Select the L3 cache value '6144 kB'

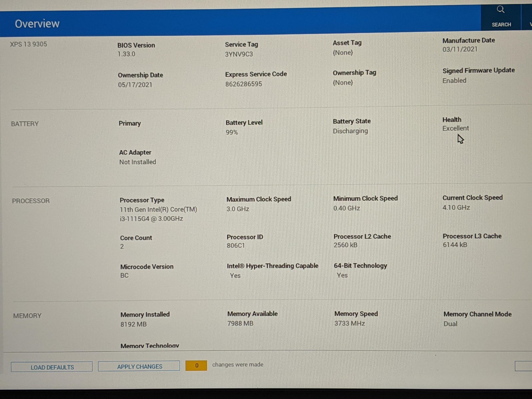click(455, 245)
